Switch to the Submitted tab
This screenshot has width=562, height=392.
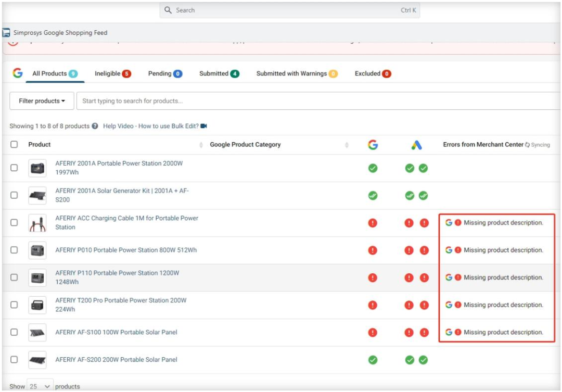(219, 73)
